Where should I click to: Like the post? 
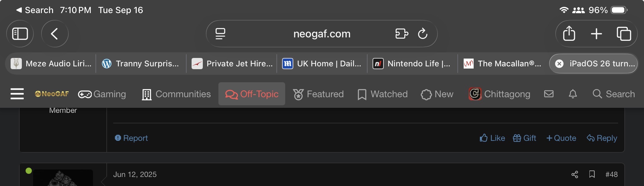coord(492,138)
